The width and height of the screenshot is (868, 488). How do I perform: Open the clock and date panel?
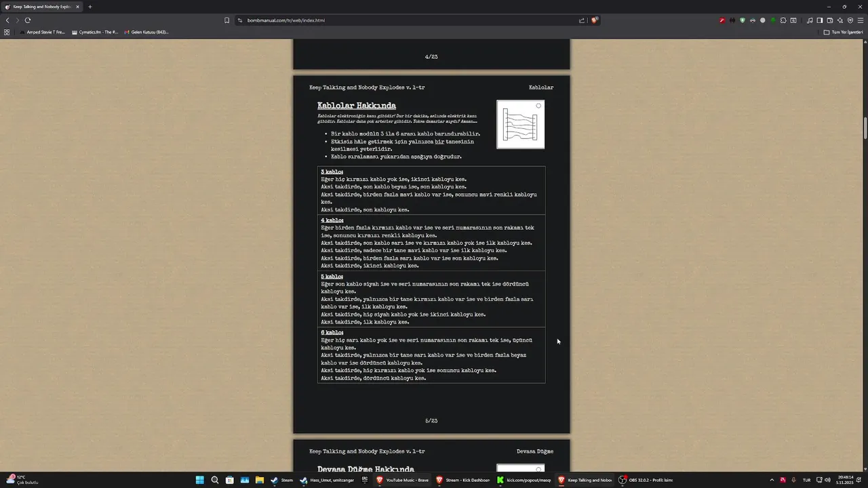pos(846,480)
